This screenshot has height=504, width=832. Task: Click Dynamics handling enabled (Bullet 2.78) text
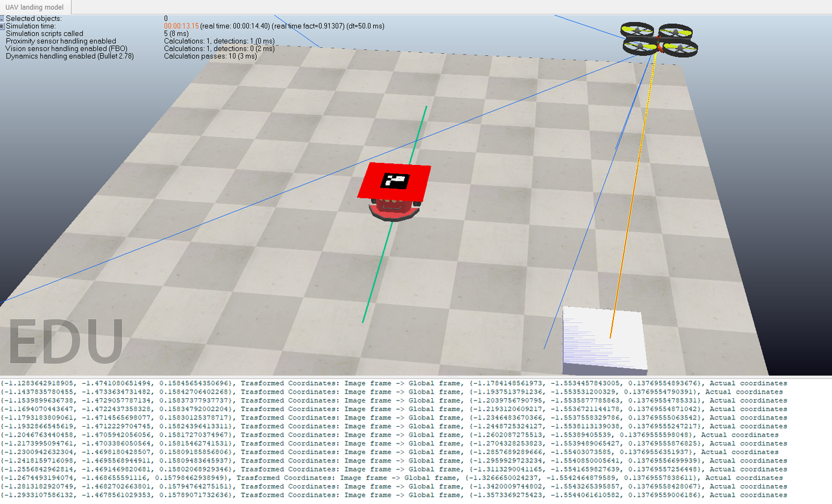click(70, 57)
